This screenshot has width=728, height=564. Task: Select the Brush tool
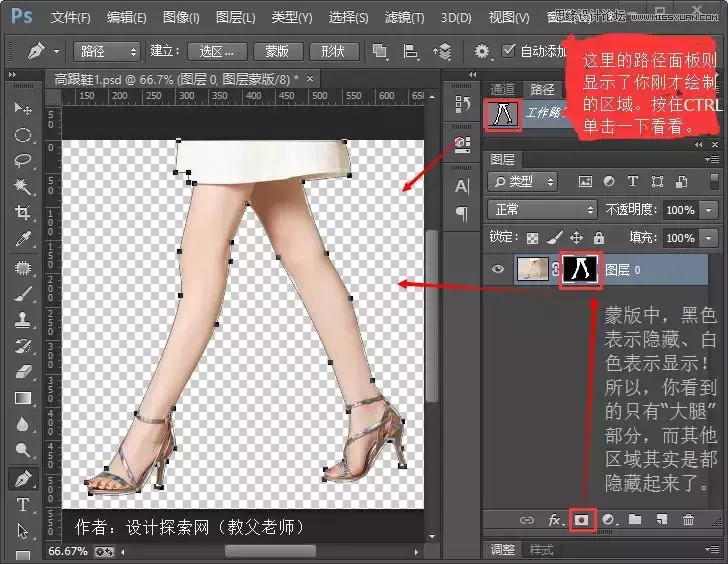[23, 294]
